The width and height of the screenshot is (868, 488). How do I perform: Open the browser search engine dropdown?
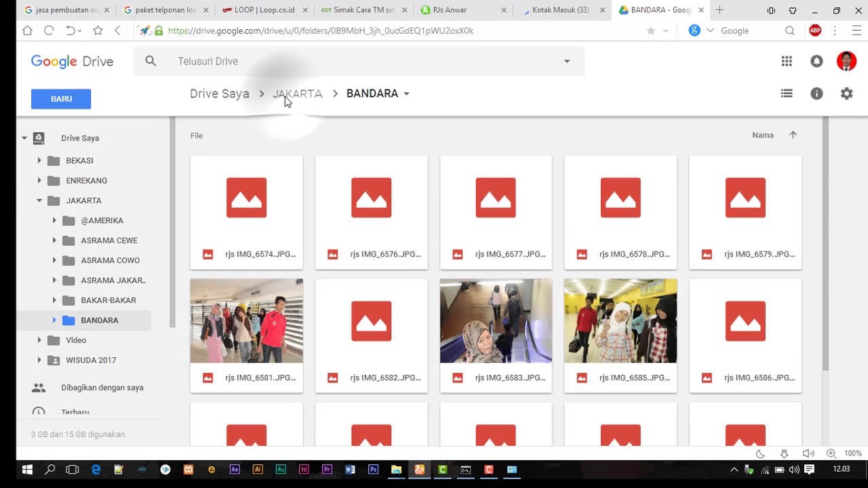(x=710, y=30)
